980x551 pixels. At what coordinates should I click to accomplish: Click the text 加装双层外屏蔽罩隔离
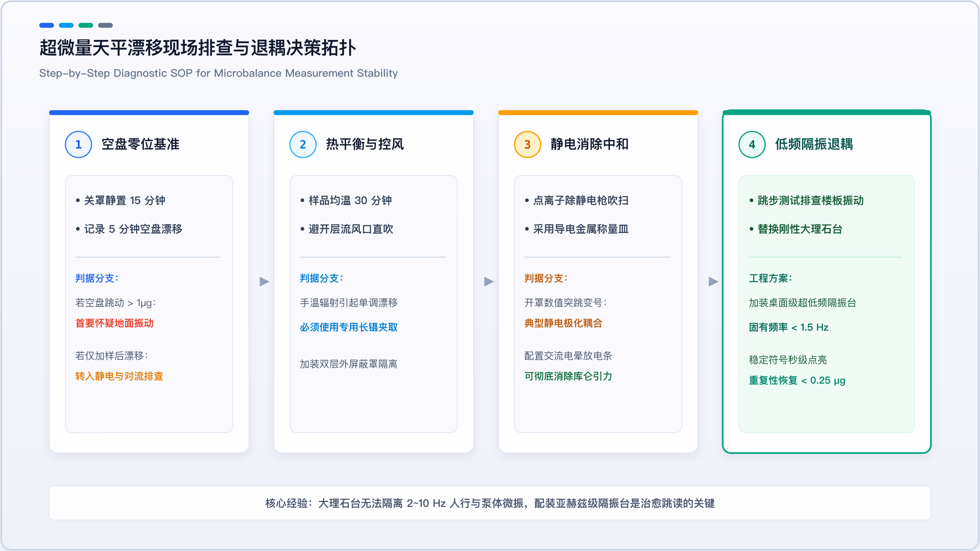coord(348,364)
